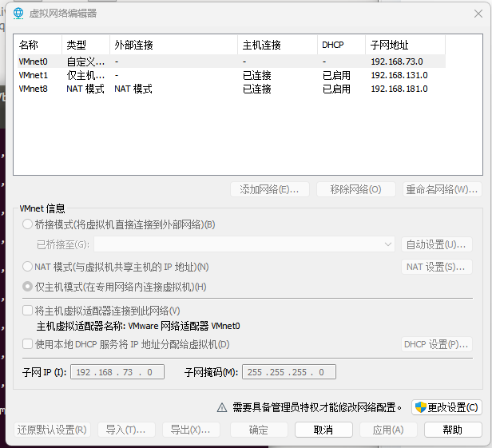The height and width of the screenshot is (448, 492).
Task: Click the 名称 column header
Action: [40, 45]
